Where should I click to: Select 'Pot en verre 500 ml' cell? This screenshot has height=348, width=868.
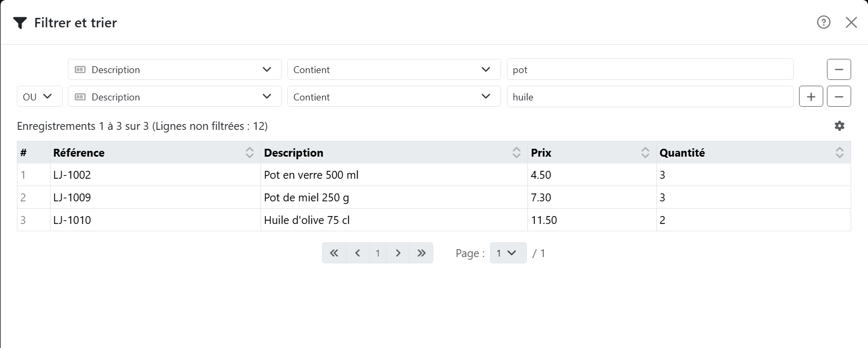[x=394, y=175]
